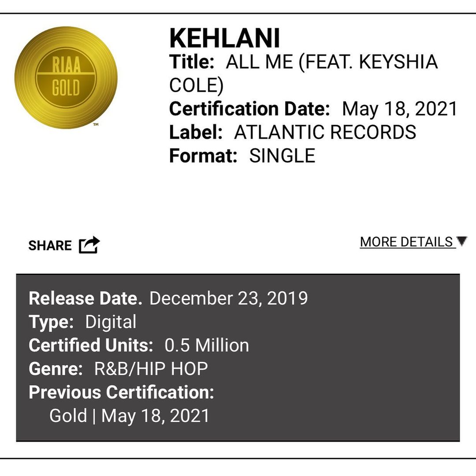Click the share arrow icon
The image size is (476, 476).
(89, 245)
